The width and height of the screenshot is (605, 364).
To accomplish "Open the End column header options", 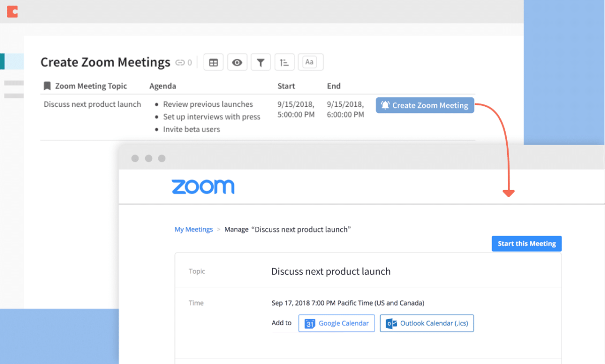I will click(x=334, y=86).
